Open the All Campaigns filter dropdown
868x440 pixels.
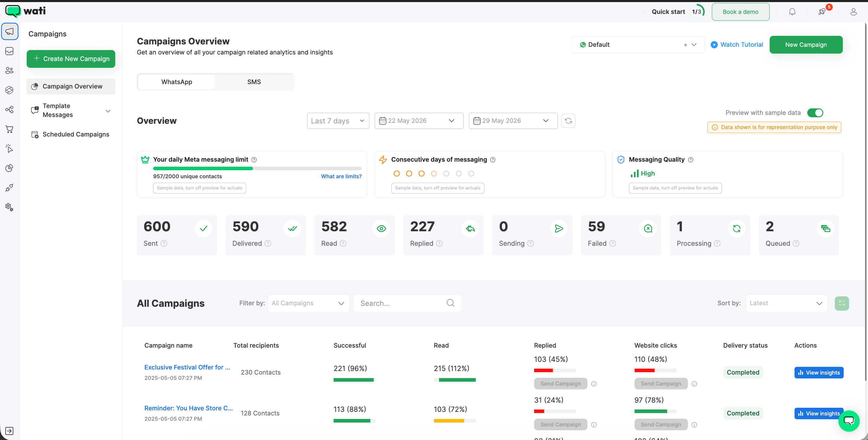(308, 303)
